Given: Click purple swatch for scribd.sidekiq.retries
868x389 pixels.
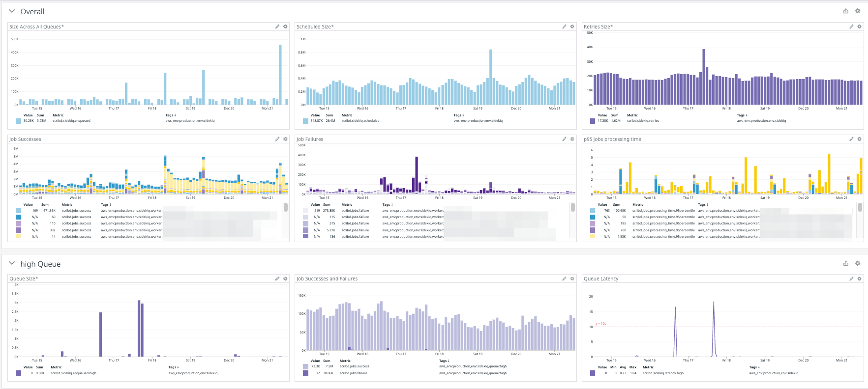Looking at the screenshot, I should tap(593, 121).
